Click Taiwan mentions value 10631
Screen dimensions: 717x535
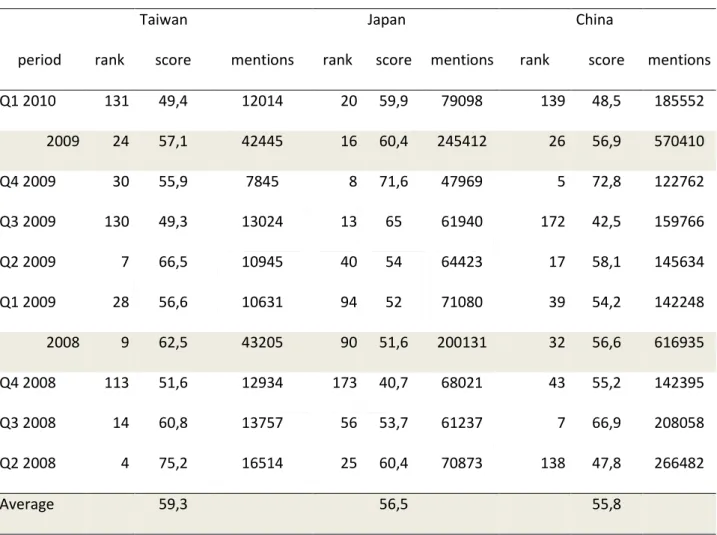pyautogui.click(x=262, y=302)
